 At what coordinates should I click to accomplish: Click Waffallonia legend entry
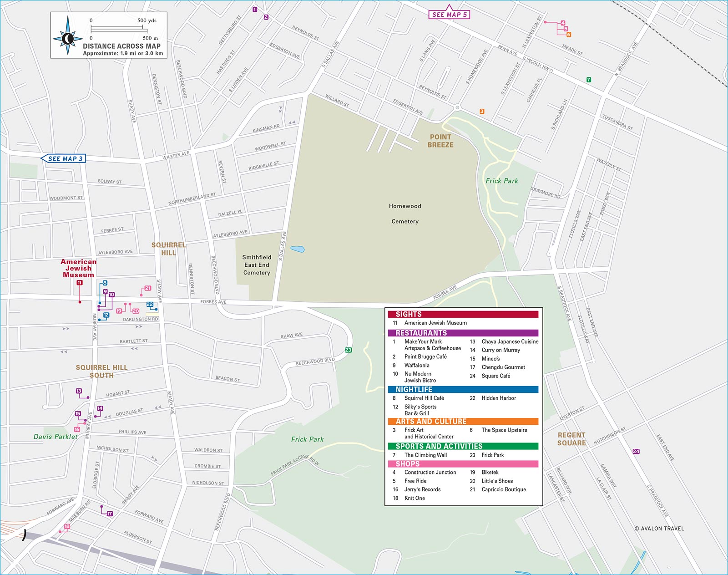coord(417,365)
